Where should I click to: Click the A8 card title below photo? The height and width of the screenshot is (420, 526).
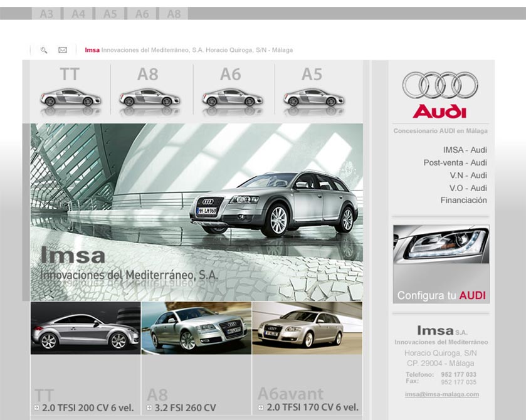(x=157, y=395)
